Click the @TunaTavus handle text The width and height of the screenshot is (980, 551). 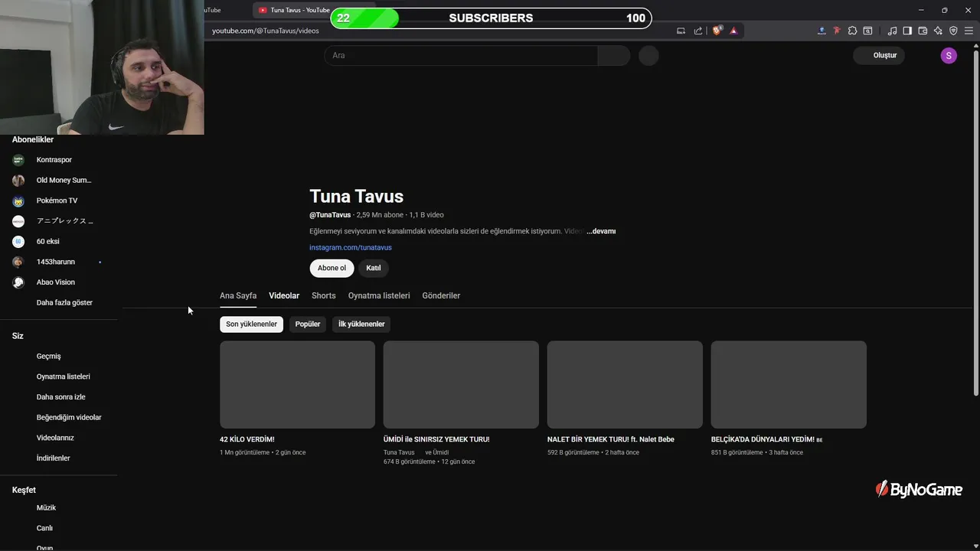click(330, 215)
